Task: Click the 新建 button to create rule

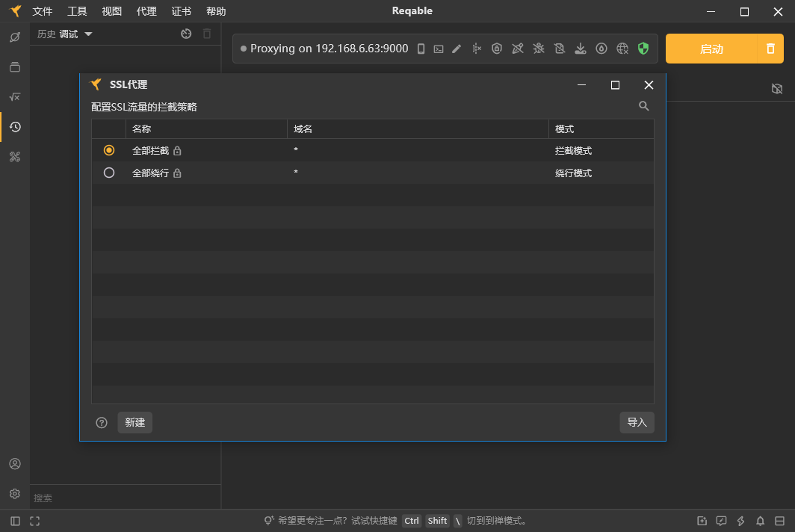Action: [134, 422]
